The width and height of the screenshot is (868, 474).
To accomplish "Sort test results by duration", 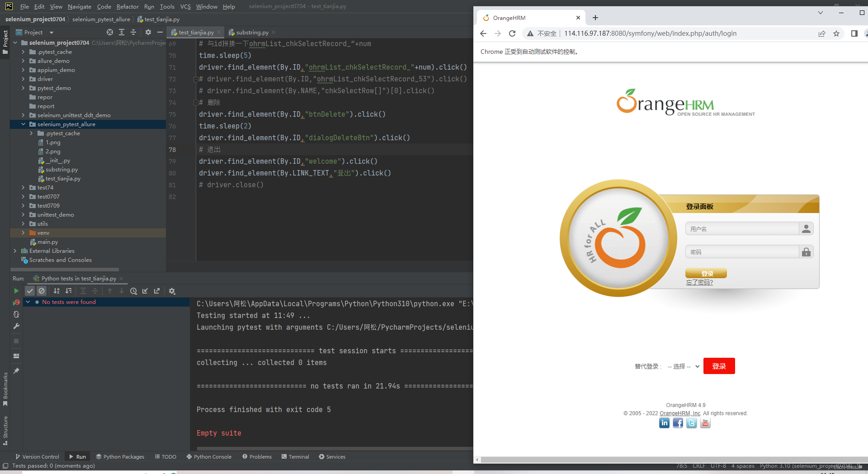I will [68, 291].
